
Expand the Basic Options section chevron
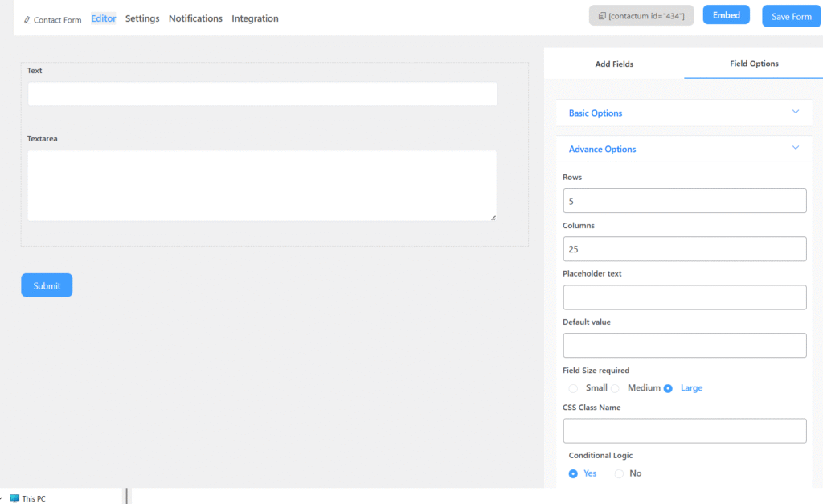(795, 112)
